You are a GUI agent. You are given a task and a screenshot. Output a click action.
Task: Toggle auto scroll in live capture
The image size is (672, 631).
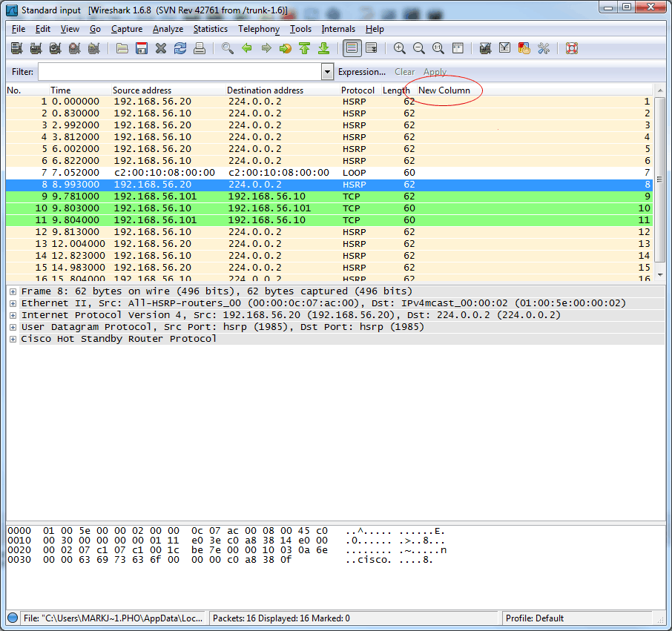coord(372,48)
